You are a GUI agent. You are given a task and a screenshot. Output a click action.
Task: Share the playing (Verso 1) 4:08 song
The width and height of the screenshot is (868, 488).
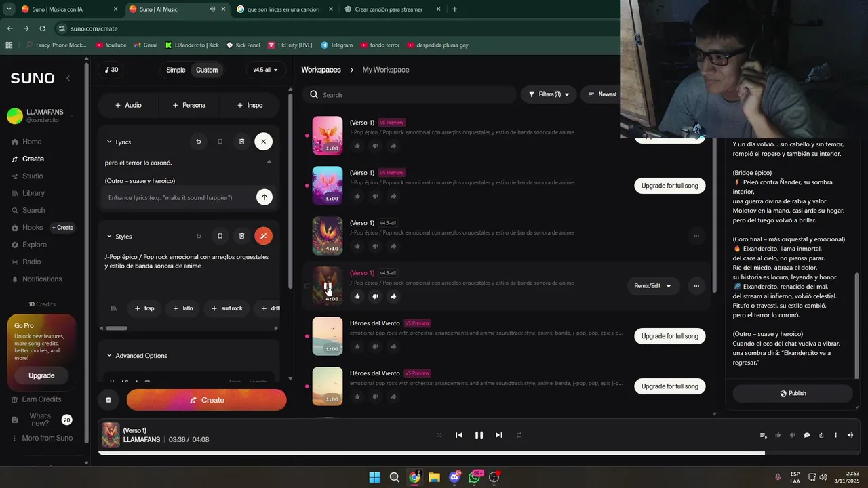(x=393, y=296)
